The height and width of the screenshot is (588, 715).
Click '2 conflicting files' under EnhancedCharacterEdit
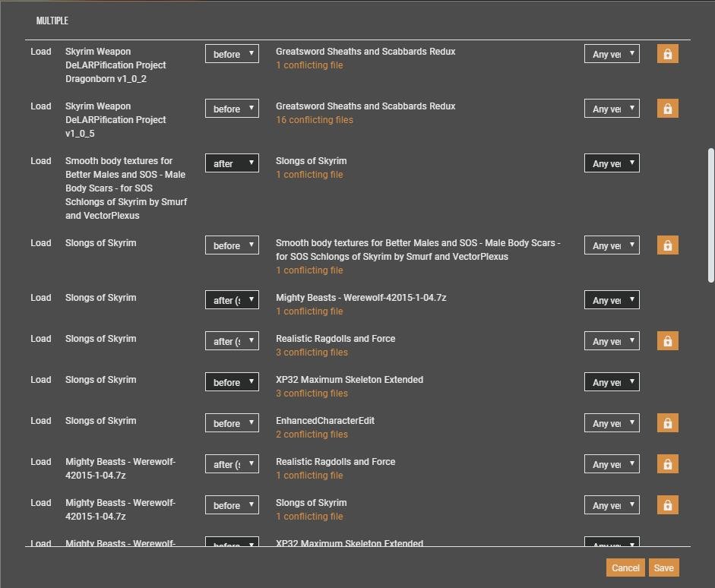pos(312,435)
